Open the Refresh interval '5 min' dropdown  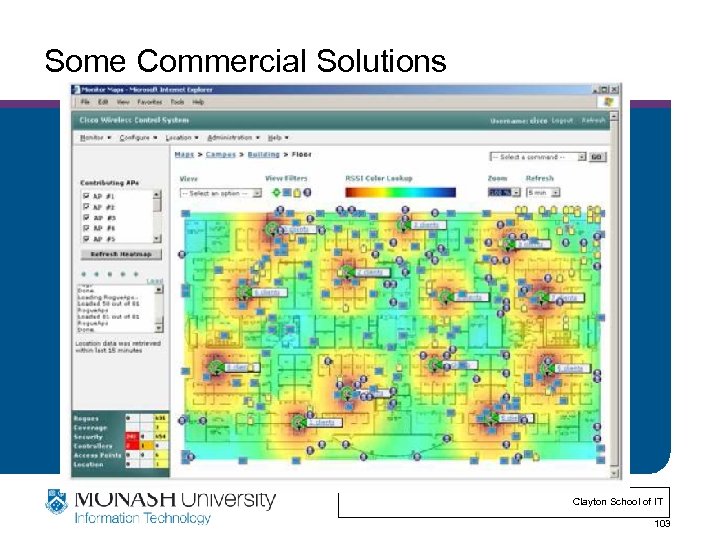(543, 192)
